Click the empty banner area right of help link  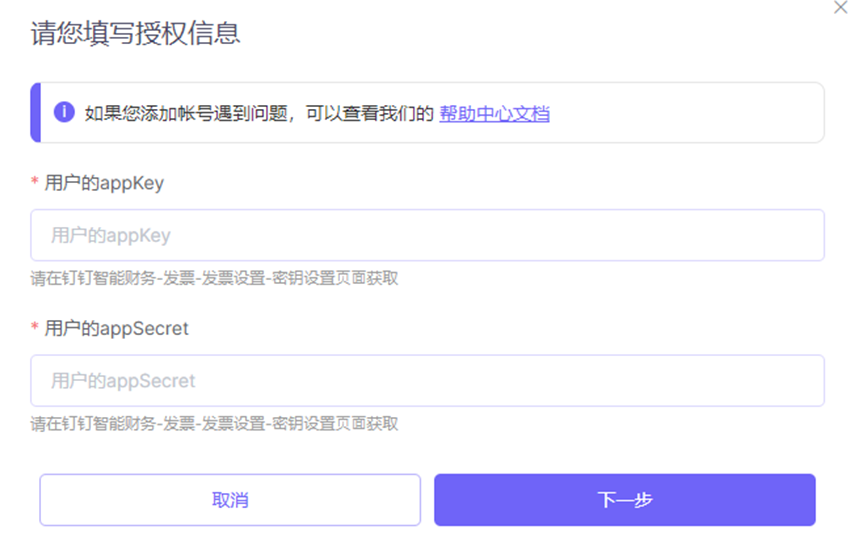coord(690,113)
